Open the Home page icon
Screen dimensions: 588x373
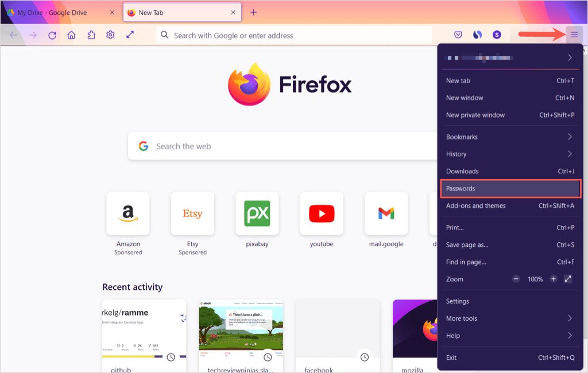tap(71, 34)
